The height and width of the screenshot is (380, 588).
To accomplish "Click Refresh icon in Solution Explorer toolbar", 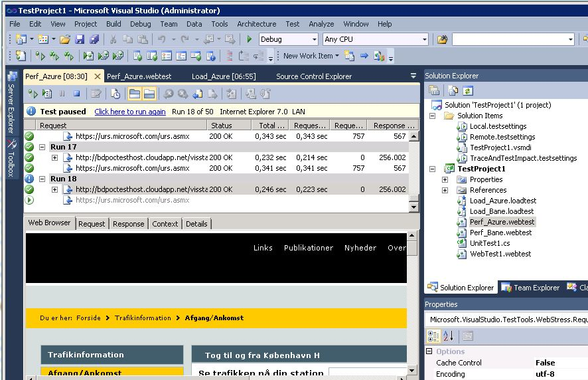I will [x=468, y=91].
